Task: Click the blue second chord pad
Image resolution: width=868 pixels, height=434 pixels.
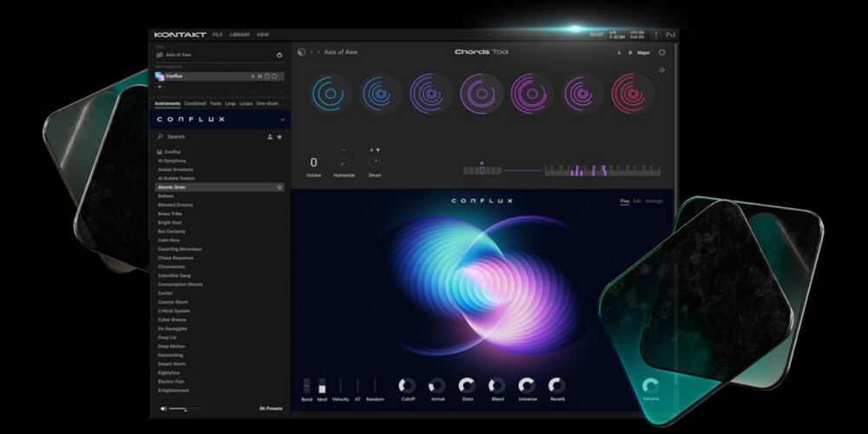Action: tap(380, 93)
